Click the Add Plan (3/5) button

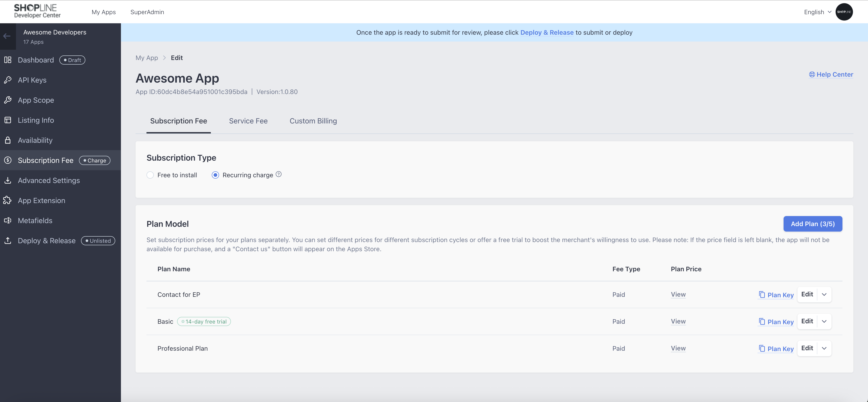812,224
